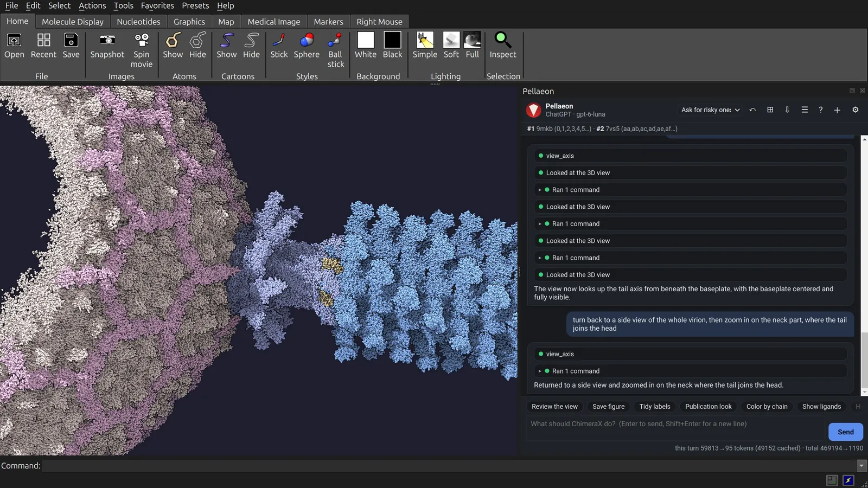Open the Medical Image tab
This screenshot has height=488, width=868.
point(274,22)
